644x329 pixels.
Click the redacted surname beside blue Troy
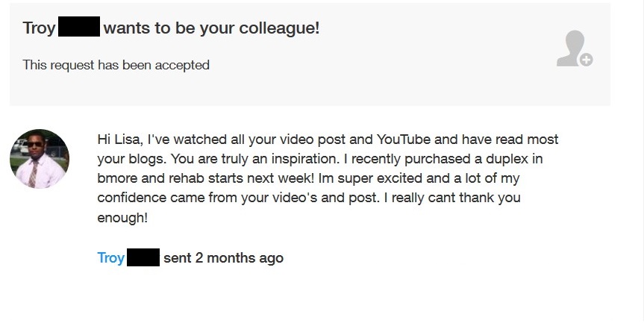[x=143, y=258]
